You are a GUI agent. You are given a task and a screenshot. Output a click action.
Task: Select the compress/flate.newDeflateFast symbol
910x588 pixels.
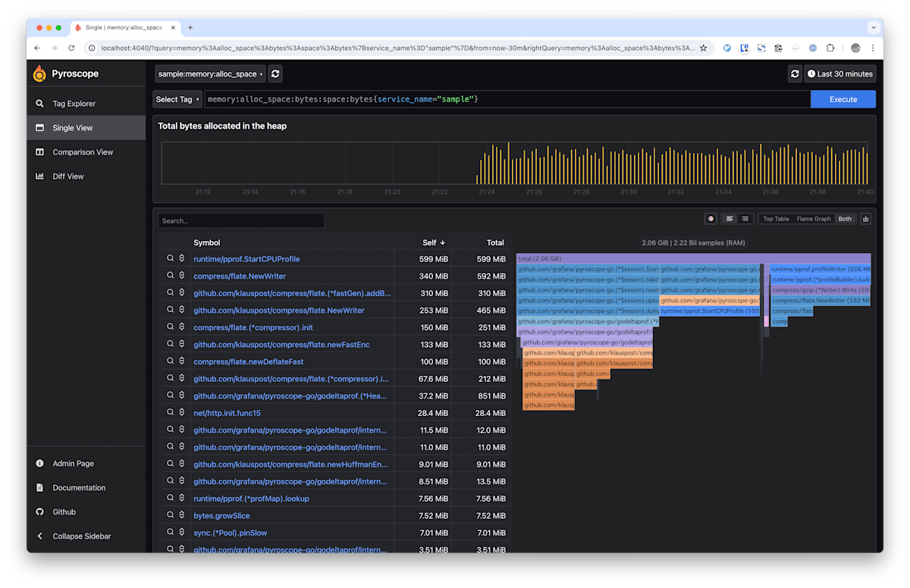click(x=248, y=362)
